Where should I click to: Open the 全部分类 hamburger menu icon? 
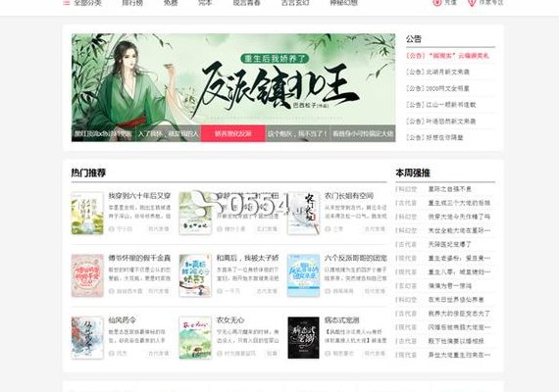(x=67, y=3)
